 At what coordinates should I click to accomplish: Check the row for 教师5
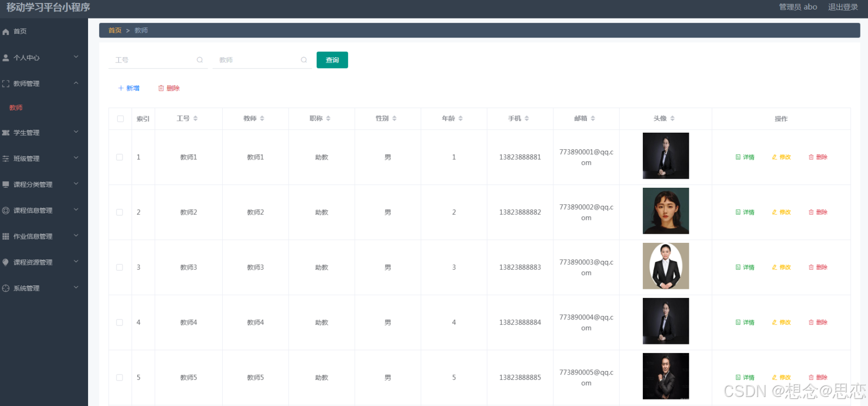coord(120,377)
